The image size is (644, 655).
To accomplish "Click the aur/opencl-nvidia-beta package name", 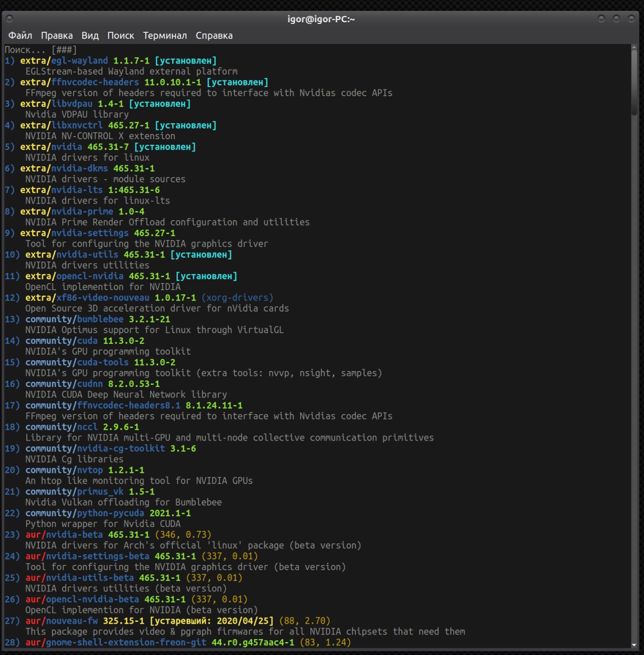I will pos(93,599).
